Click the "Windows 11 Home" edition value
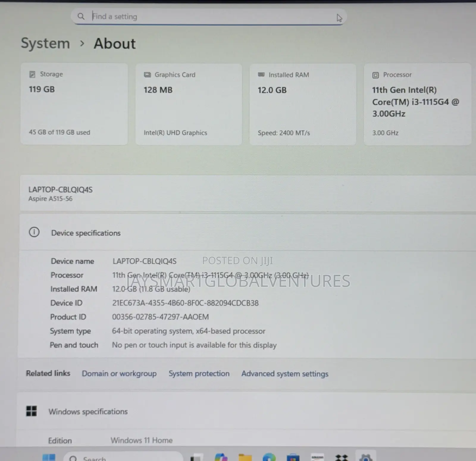This screenshot has height=461, width=476. (x=142, y=440)
